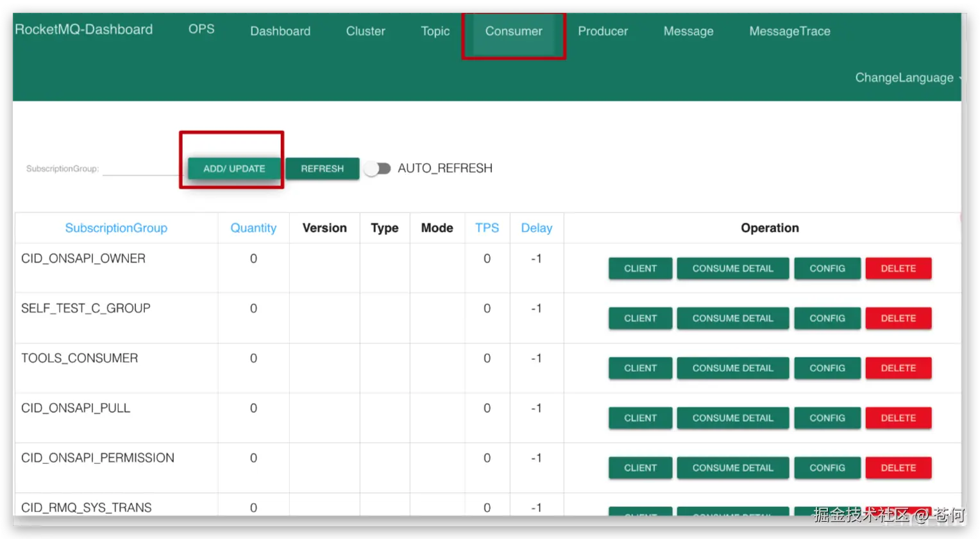This screenshot has height=539, width=980.
Task: Sort by Delay column header
Action: [x=537, y=228]
